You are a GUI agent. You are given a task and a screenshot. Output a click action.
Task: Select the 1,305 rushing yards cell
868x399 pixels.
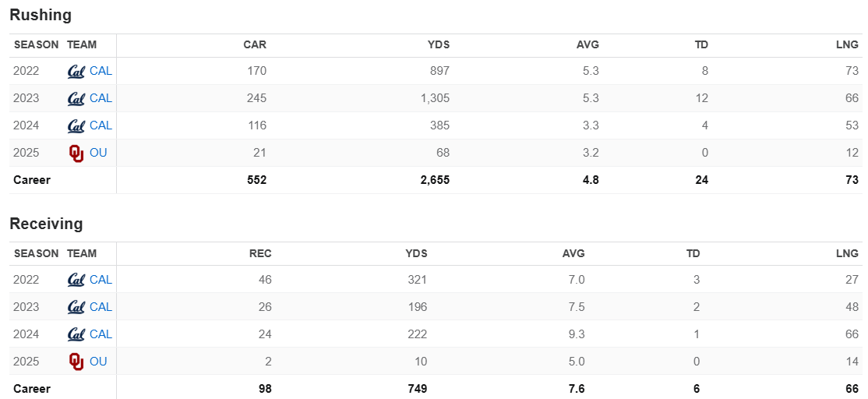[432, 98]
